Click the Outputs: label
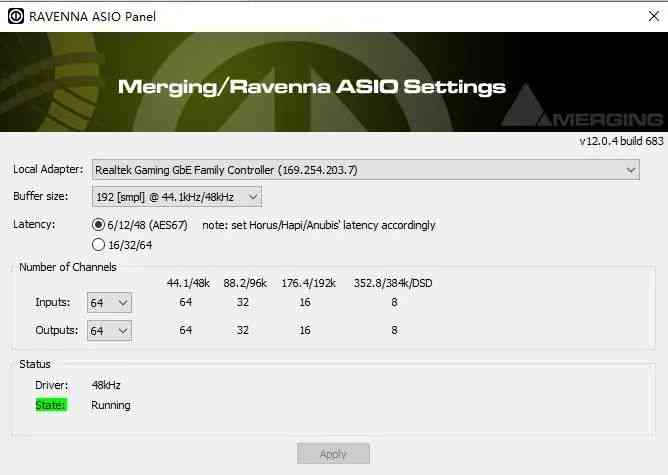The image size is (668, 475). (x=57, y=330)
